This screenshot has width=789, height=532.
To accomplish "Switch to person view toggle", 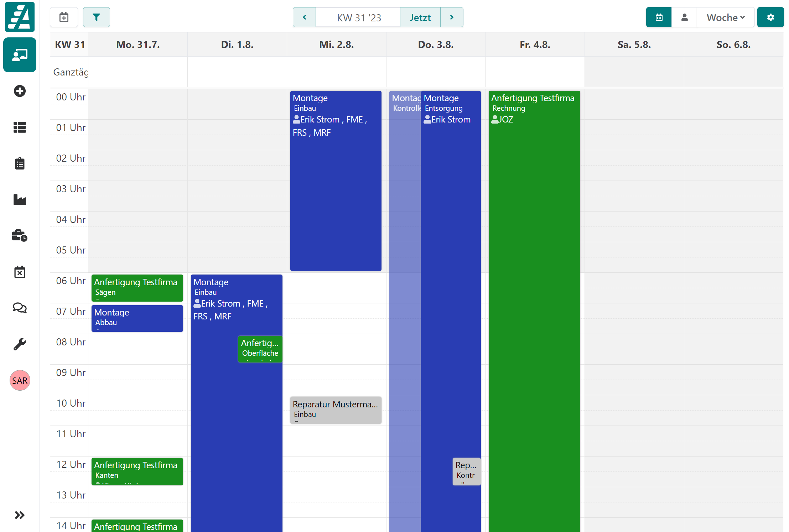I will point(684,17).
